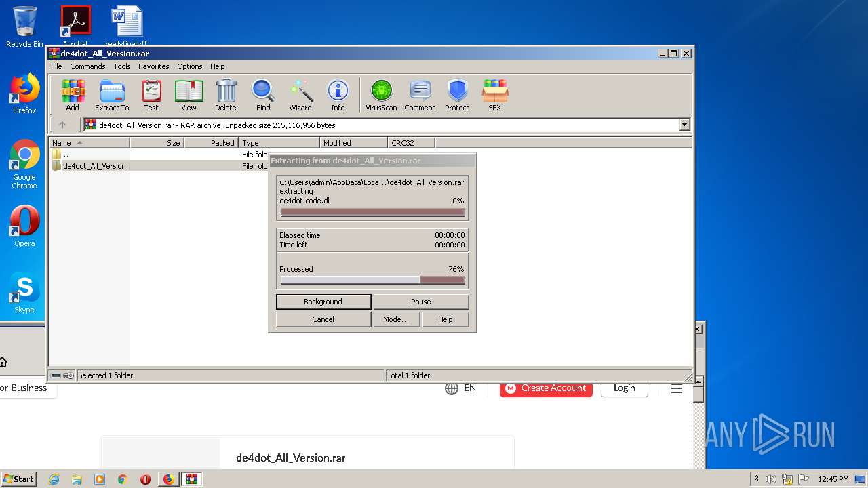The height and width of the screenshot is (488, 868).
Task: Click the View file toolbar icon
Action: 189,95
